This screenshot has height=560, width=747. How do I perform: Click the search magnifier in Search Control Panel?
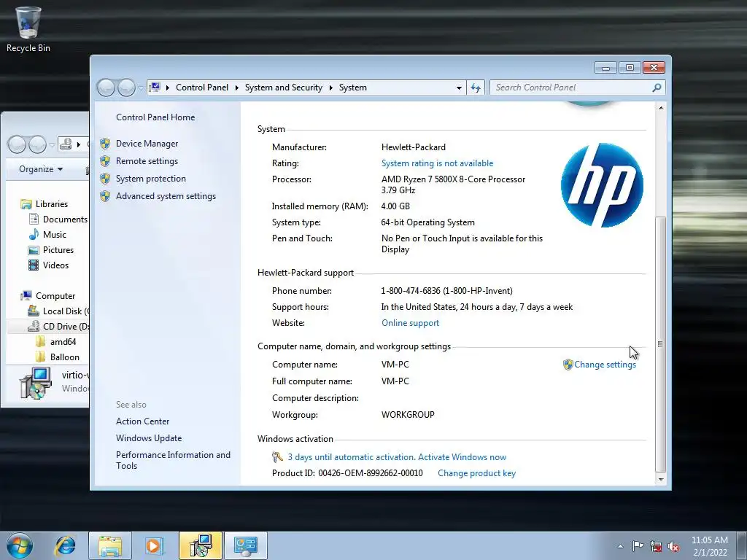point(657,87)
